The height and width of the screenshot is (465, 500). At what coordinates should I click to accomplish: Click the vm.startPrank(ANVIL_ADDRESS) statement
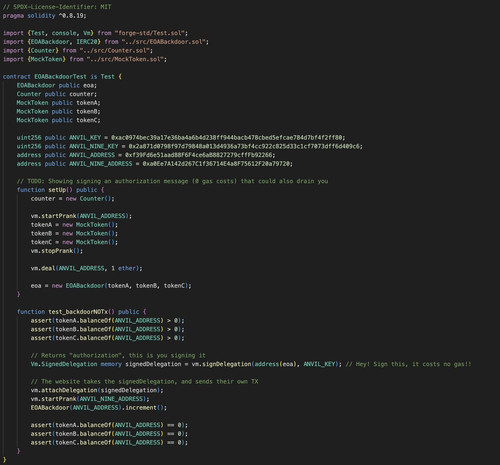pos(81,216)
